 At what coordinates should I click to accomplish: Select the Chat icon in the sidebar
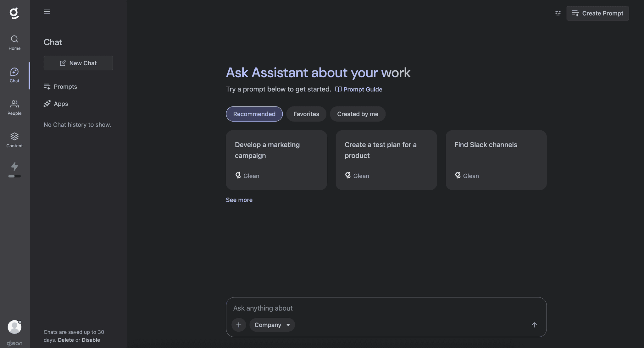tap(14, 75)
